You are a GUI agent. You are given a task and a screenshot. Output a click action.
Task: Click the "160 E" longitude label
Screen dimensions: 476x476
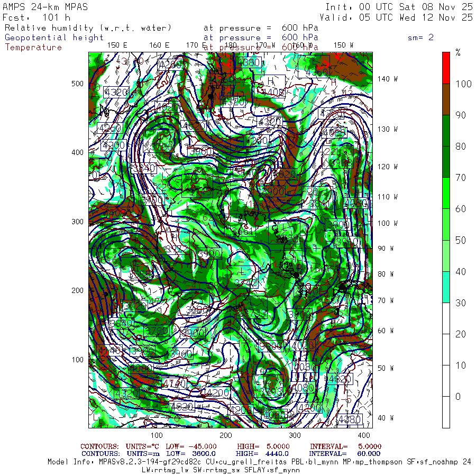[159, 45]
